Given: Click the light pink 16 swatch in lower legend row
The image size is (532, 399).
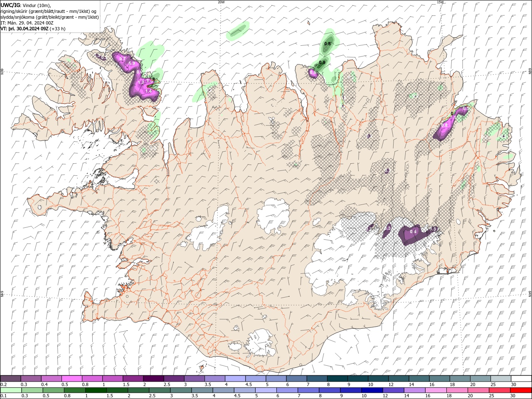Looking at the screenshot, I should (436, 390).
